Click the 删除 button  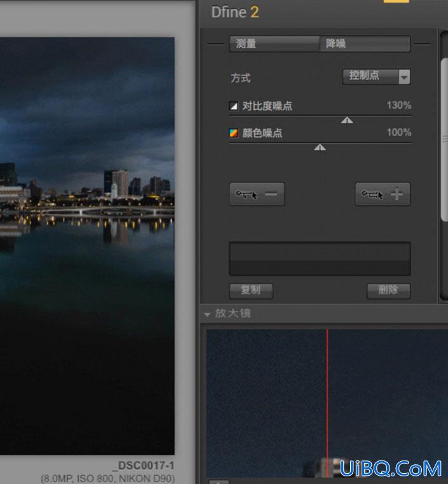point(388,291)
